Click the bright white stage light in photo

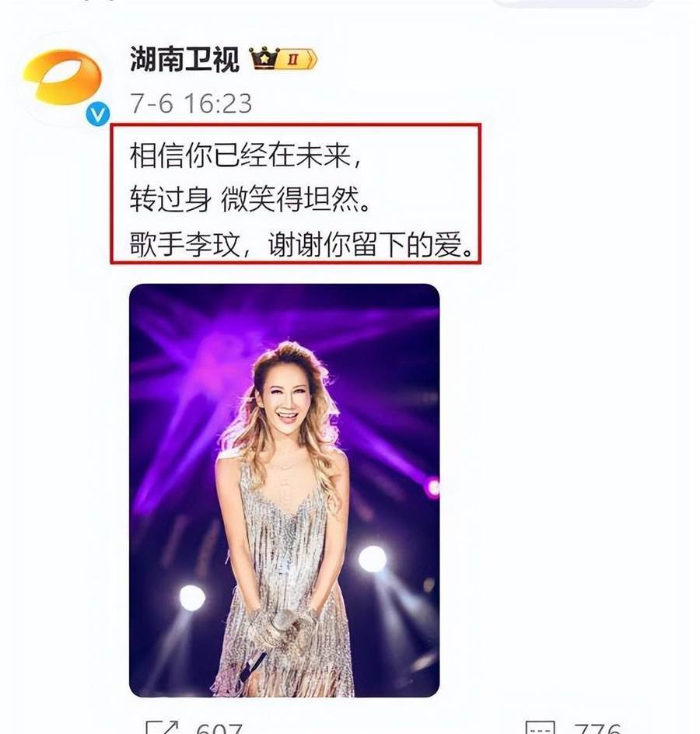373,559
